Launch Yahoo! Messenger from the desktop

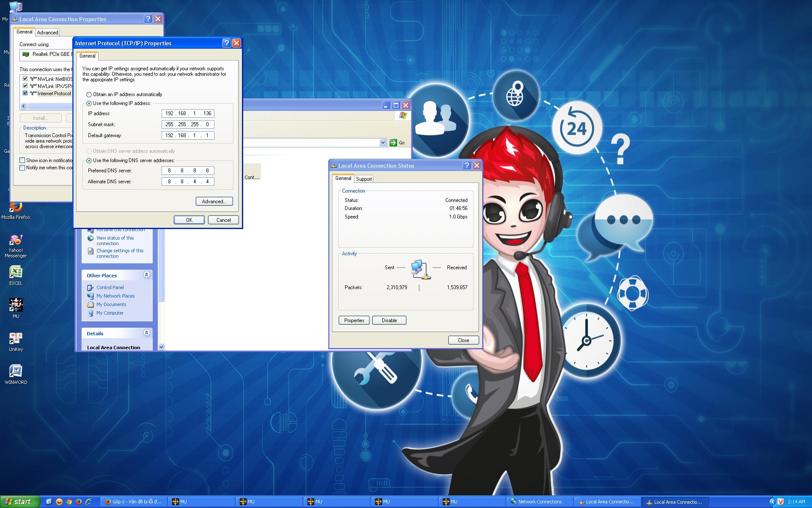point(16,246)
